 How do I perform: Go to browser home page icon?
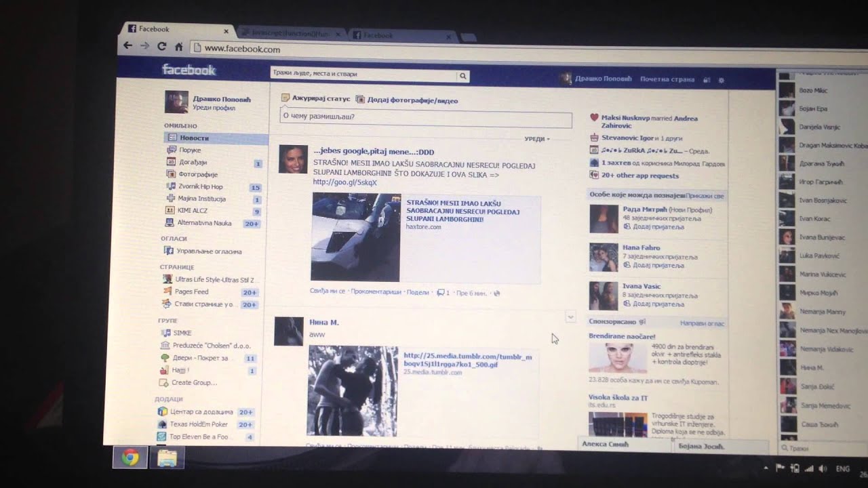coord(178,47)
